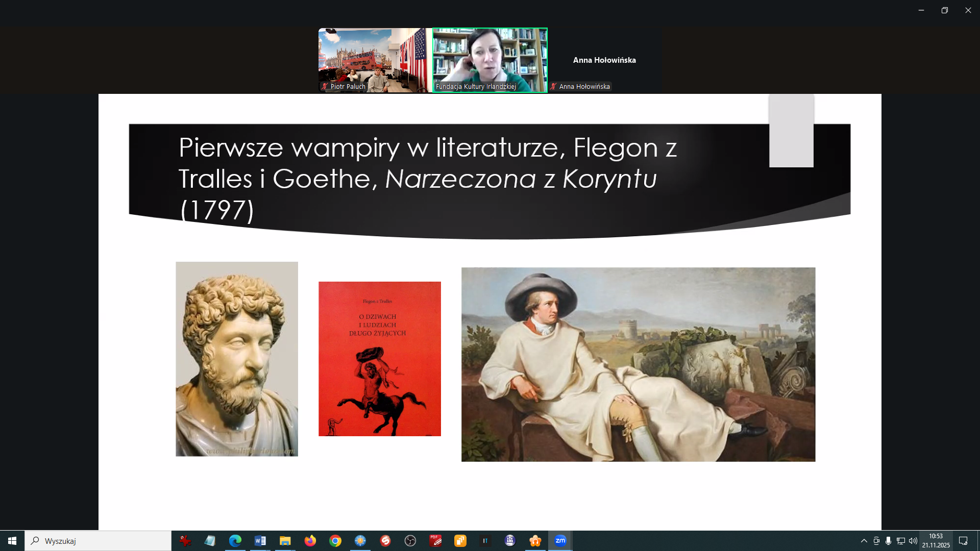
Task: Open File Explorer in taskbar
Action: (x=285, y=541)
